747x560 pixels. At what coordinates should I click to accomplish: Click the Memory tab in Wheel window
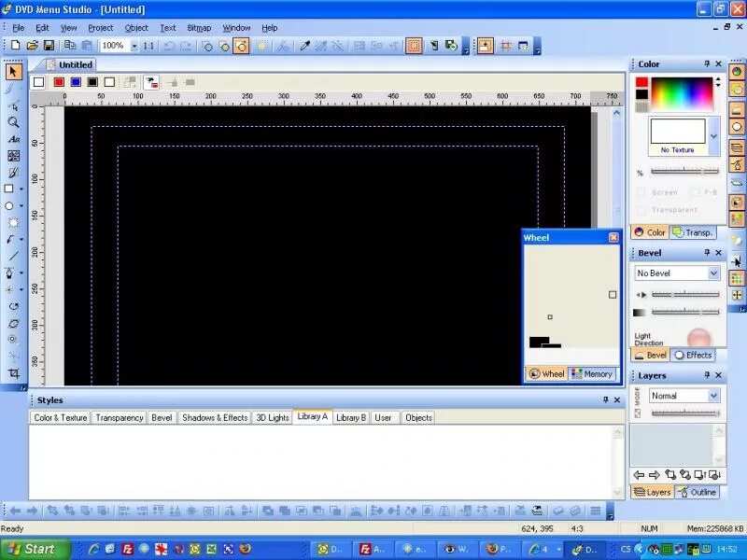click(592, 374)
